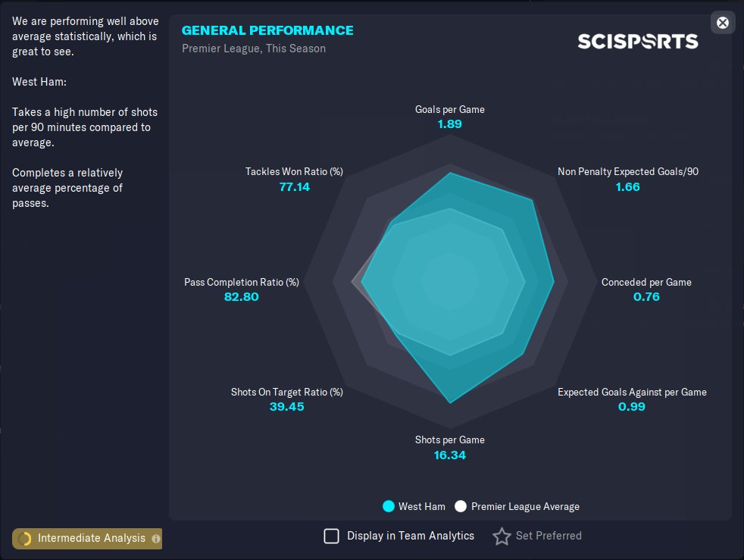
Task: Click the Pass Completion Ratio value 82.80
Action: (x=242, y=297)
